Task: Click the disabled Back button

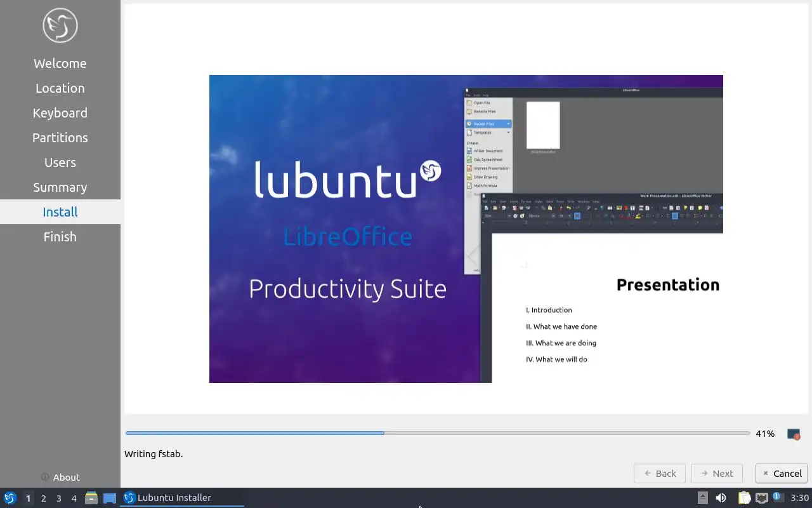Action: pyautogui.click(x=660, y=473)
